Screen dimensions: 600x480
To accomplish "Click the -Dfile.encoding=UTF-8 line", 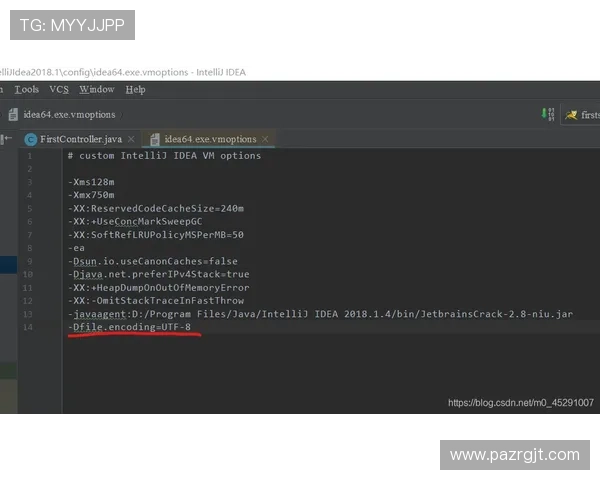I will click(129, 327).
